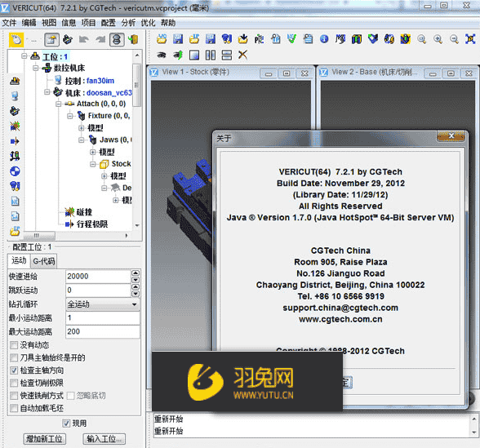Uncheck the 检查主轴方向 checkbox
This screenshot has width=480, height=448.
[14, 370]
